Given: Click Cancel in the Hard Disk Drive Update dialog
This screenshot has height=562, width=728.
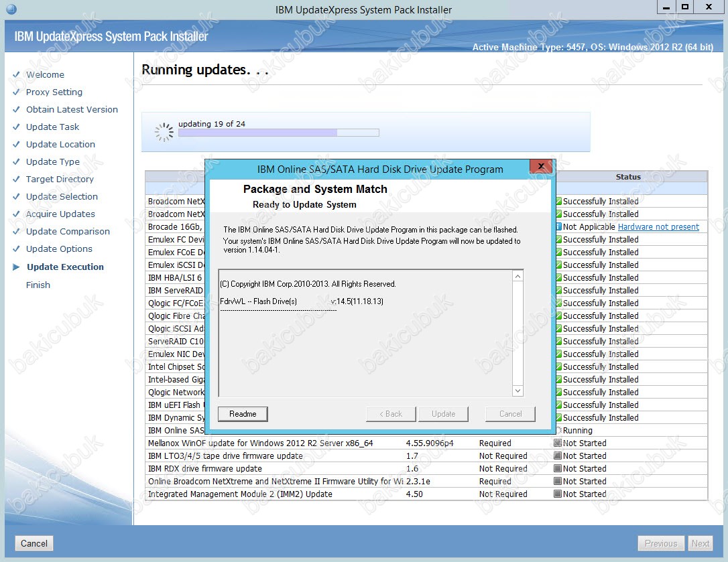Looking at the screenshot, I should [x=510, y=414].
